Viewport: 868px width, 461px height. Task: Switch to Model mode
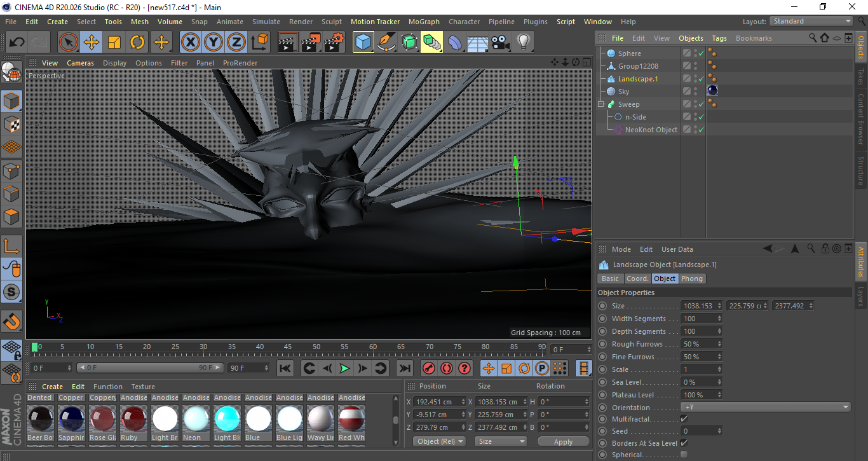pos(11,101)
